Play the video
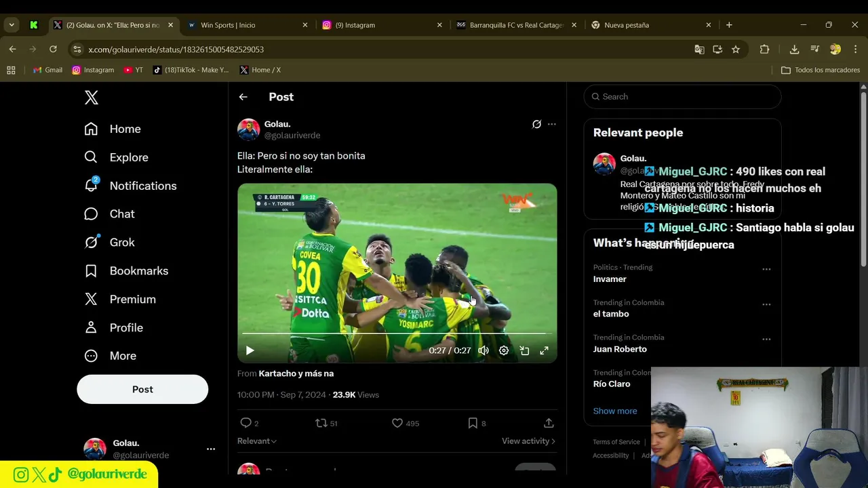Image resolution: width=868 pixels, height=488 pixels. [250, 350]
